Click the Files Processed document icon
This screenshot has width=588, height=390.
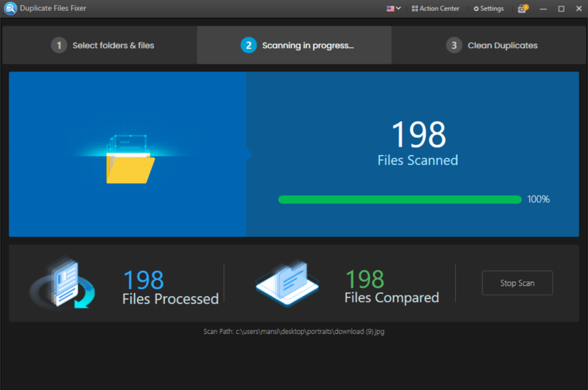(63, 283)
